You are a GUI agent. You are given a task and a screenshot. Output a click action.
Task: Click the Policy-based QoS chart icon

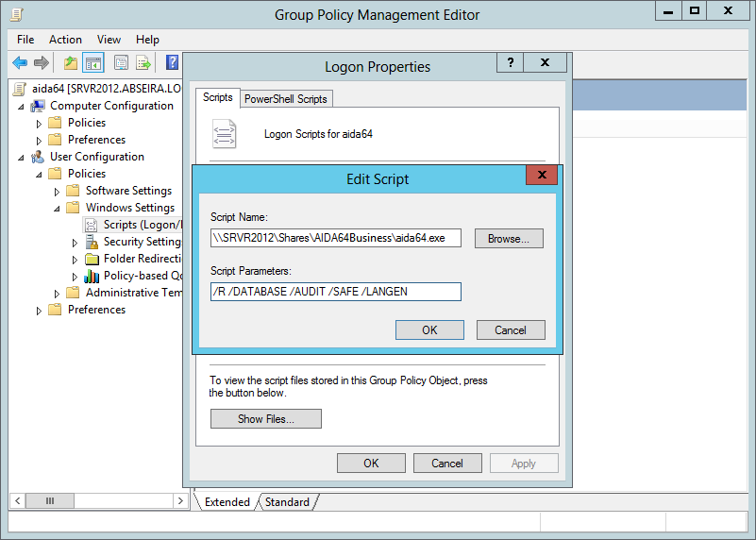pos(92,276)
